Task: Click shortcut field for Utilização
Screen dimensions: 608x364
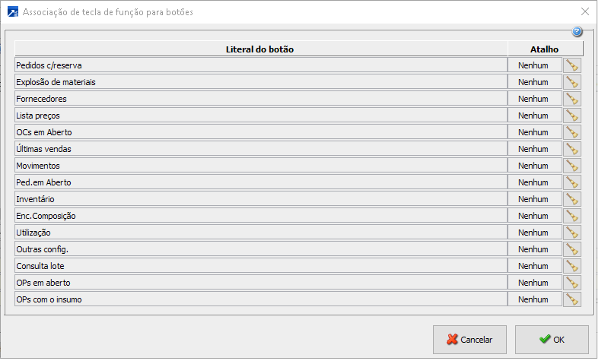Action: [533, 233]
